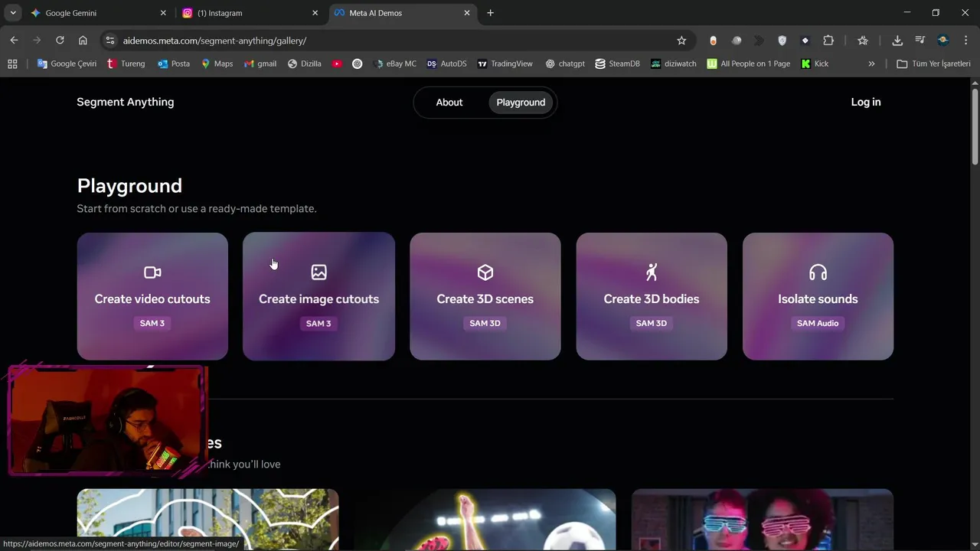Screen dimensions: 980x551
Task: Open browser Downloads icon
Action: pyautogui.click(x=897, y=41)
